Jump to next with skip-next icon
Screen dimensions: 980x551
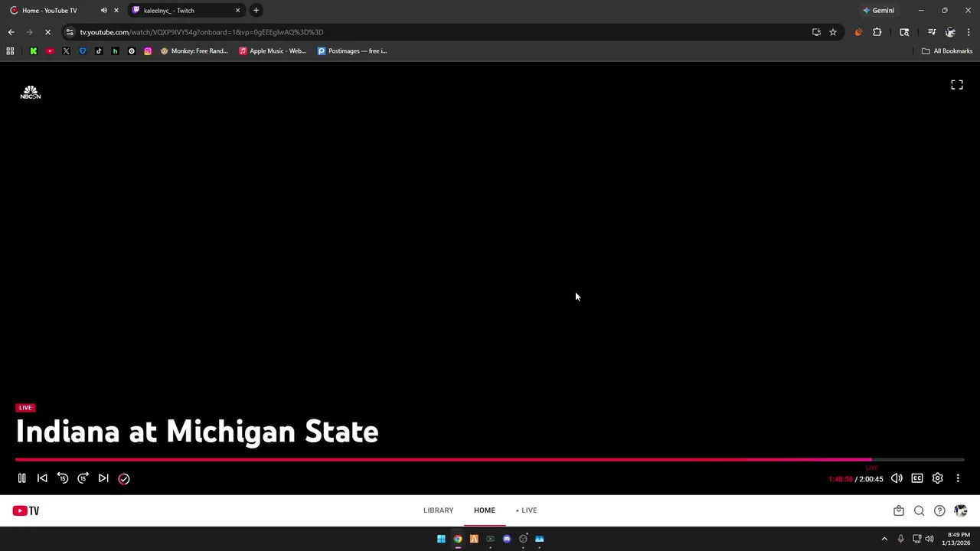click(103, 478)
